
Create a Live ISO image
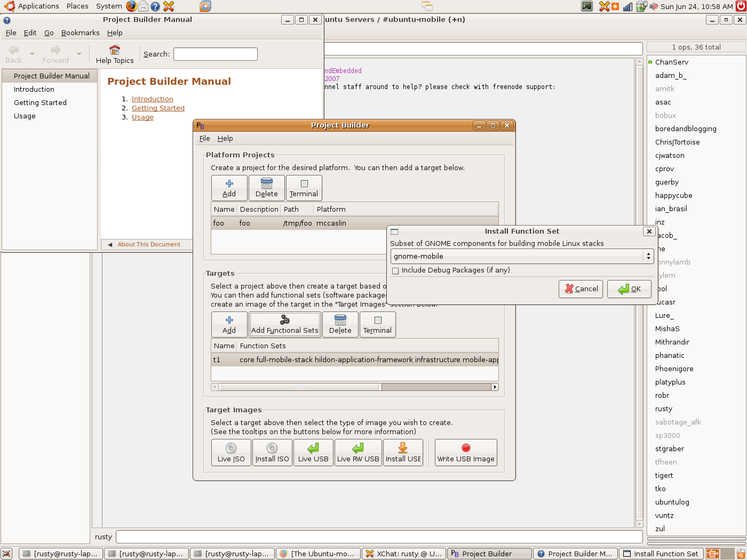[231, 453]
